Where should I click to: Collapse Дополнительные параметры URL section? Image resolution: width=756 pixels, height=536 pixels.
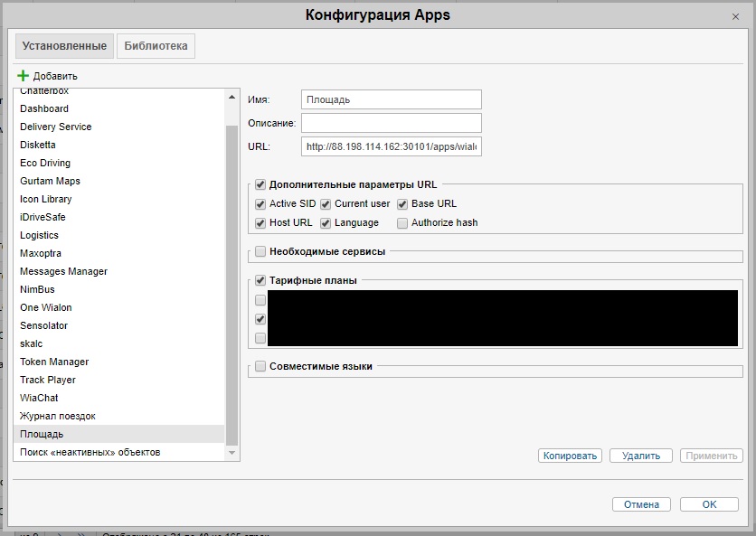260,185
